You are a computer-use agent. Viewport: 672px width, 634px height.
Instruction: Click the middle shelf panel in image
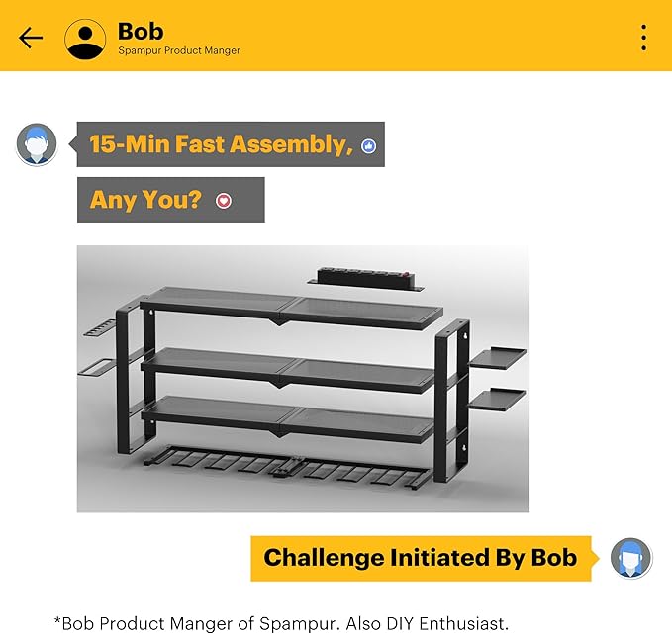coord(288,370)
